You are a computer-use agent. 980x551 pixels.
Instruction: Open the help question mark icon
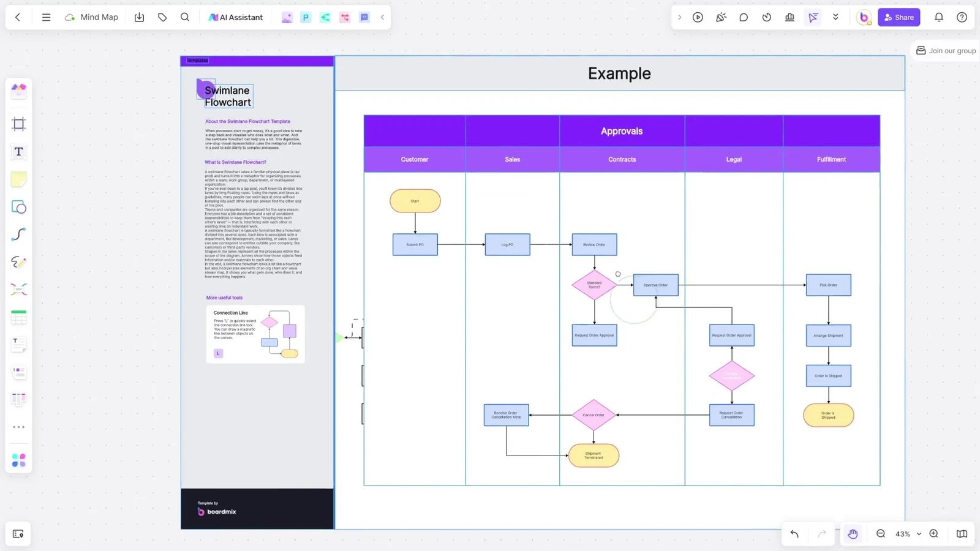pos(962,17)
